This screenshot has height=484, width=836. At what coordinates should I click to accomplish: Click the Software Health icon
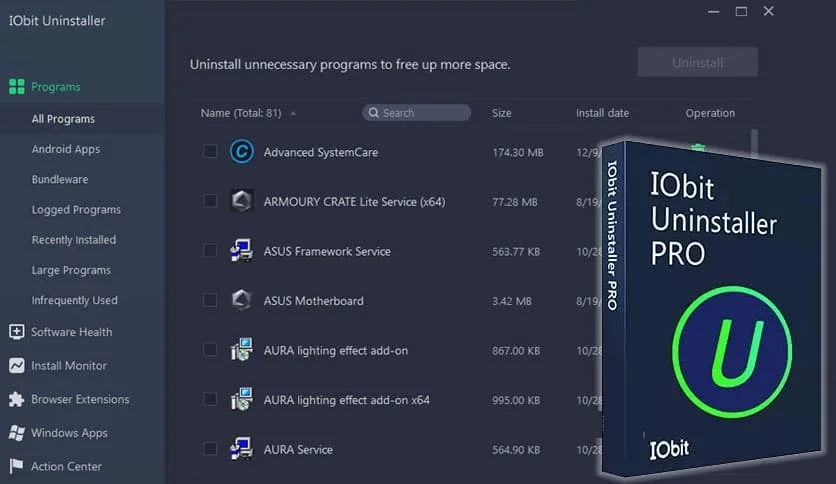pos(17,332)
